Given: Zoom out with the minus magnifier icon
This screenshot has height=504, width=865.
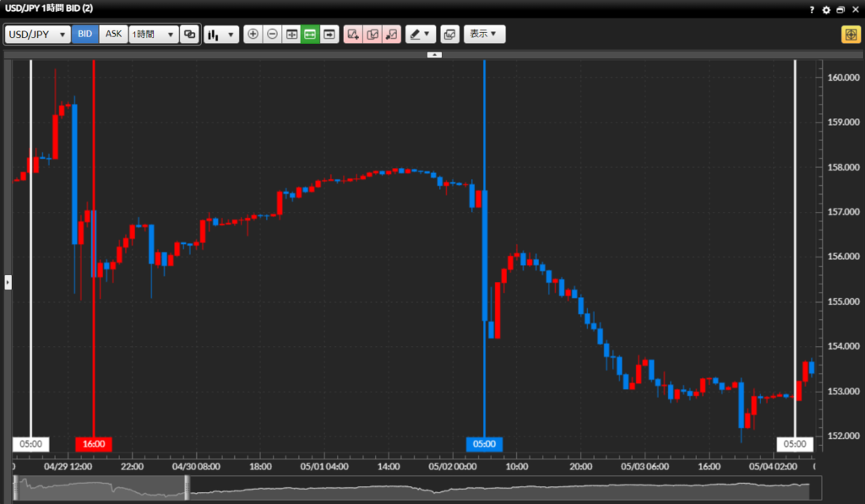Looking at the screenshot, I should tap(272, 35).
